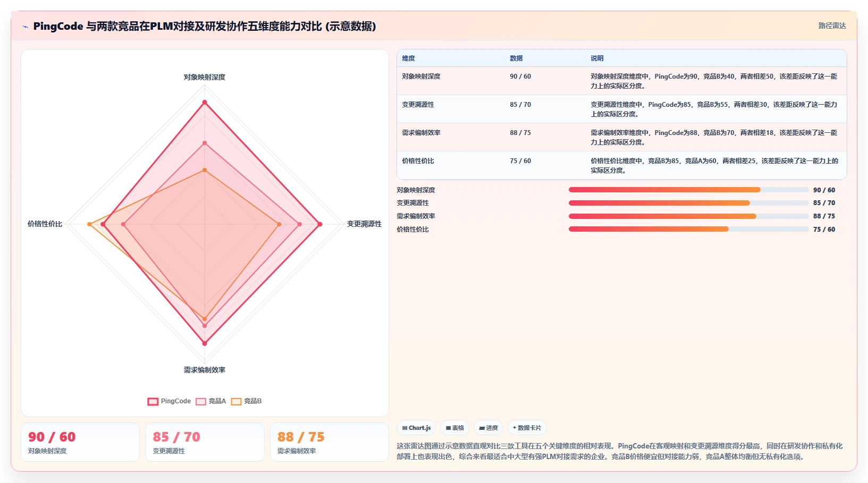This screenshot has width=868, height=483.
Task: Open the 90 / 60 对象映射深度 stat card
Action: (80, 442)
